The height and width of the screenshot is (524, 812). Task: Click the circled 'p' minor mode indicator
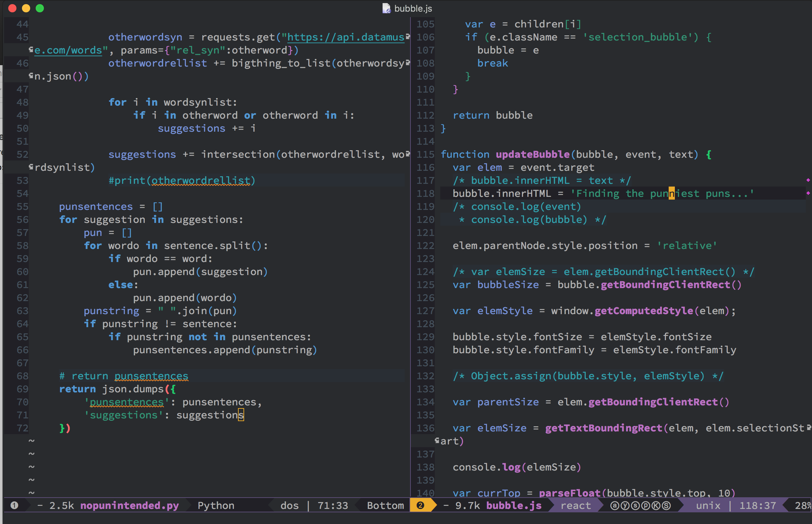[646, 505]
